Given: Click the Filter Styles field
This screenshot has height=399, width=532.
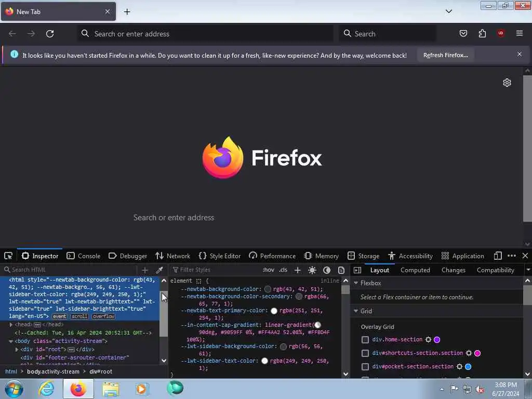Looking at the screenshot, I should [216, 270].
